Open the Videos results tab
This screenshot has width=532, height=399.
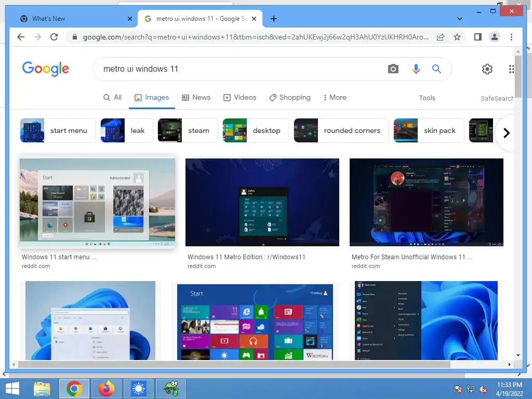240,98
